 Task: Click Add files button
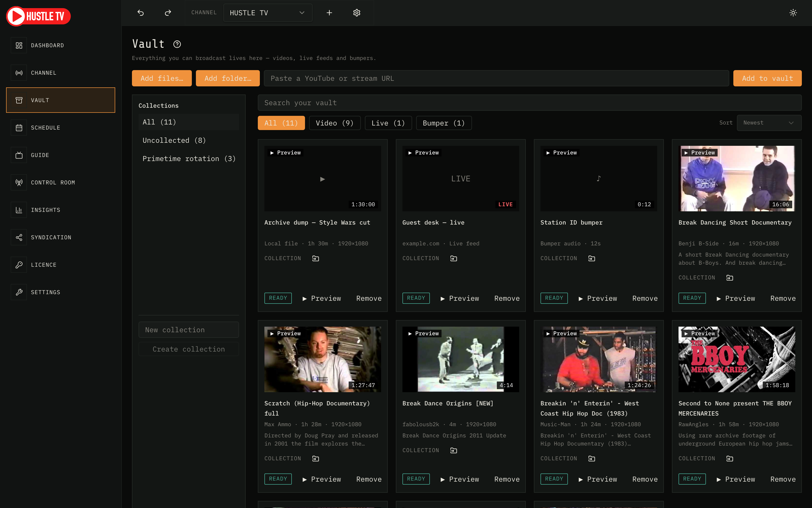162,78
